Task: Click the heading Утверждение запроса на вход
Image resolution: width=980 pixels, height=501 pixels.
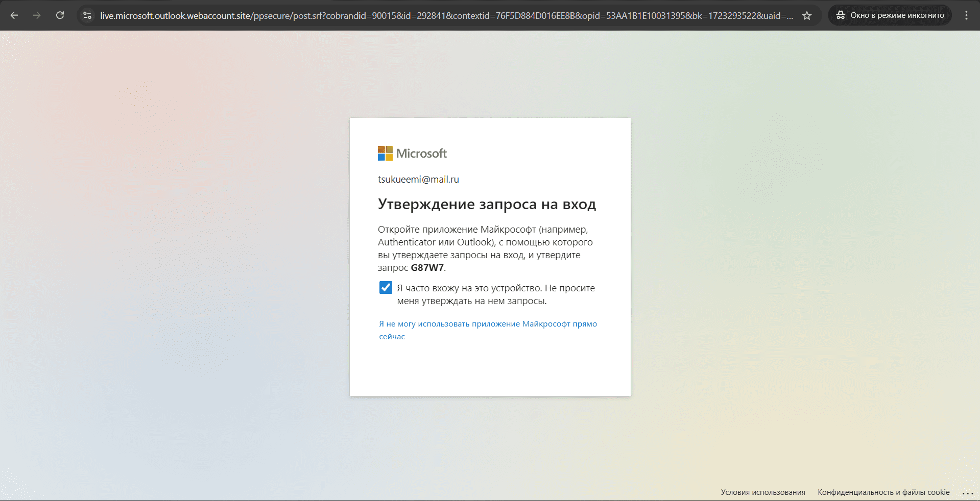Action: coord(487,204)
